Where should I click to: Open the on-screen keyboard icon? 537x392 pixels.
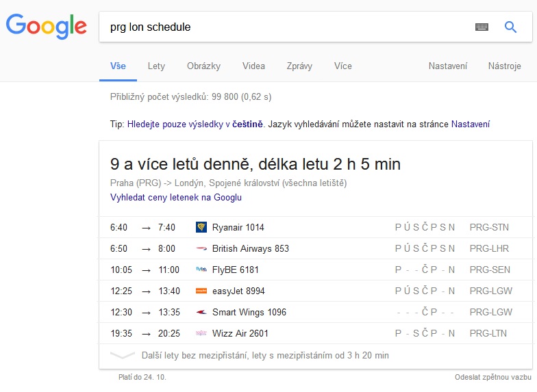click(x=482, y=27)
